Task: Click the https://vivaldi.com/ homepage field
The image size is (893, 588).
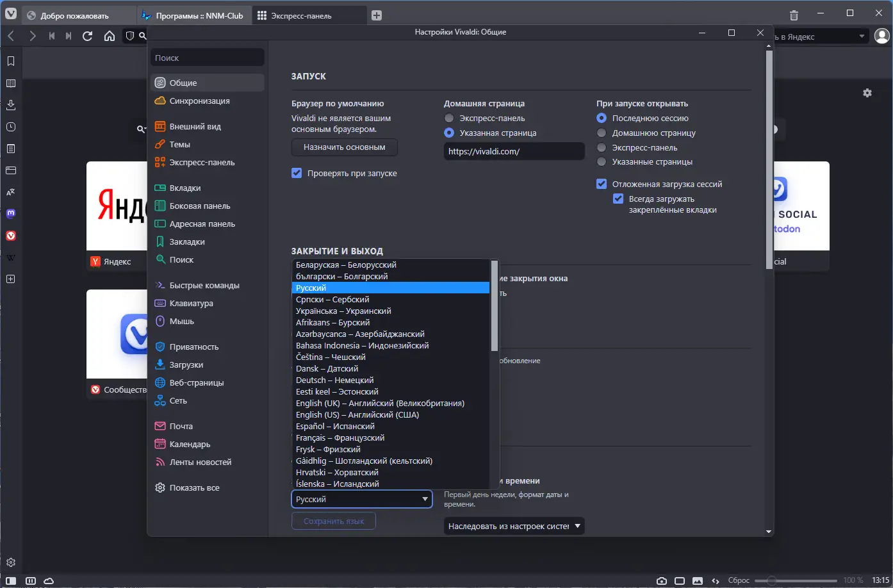Action: click(514, 152)
